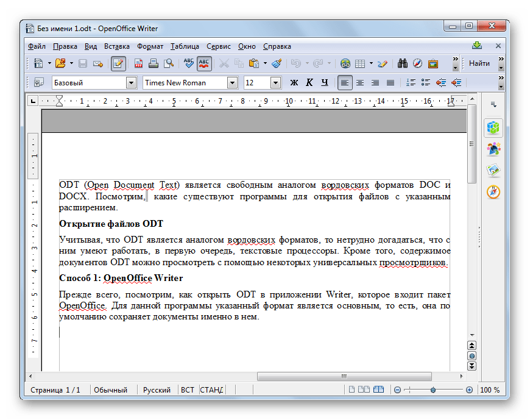Screen dimensions: 530x420
Task: Open sidebar Properties cube icon
Action: point(493,127)
